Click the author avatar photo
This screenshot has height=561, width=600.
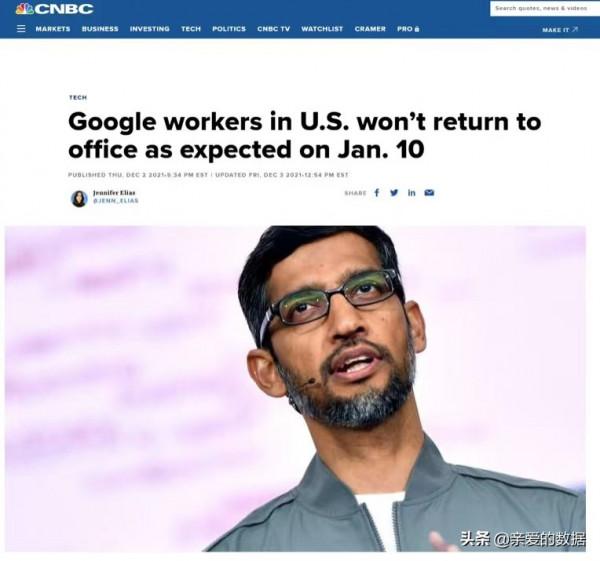point(79,199)
